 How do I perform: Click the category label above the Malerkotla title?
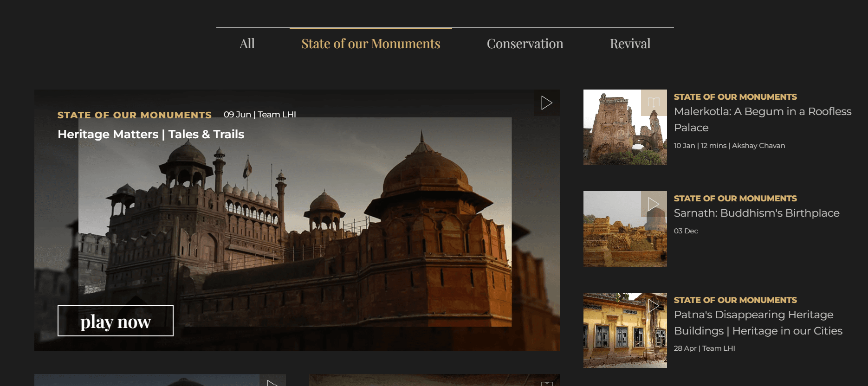click(x=735, y=97)
